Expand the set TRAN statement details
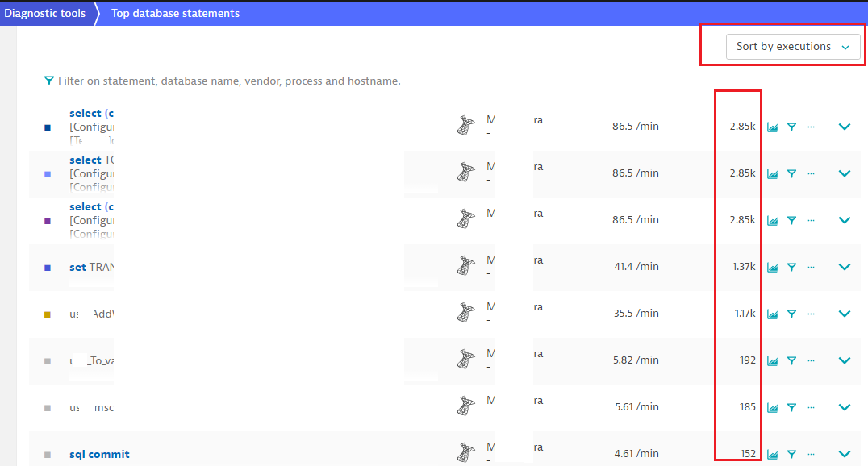 [845, 267]
